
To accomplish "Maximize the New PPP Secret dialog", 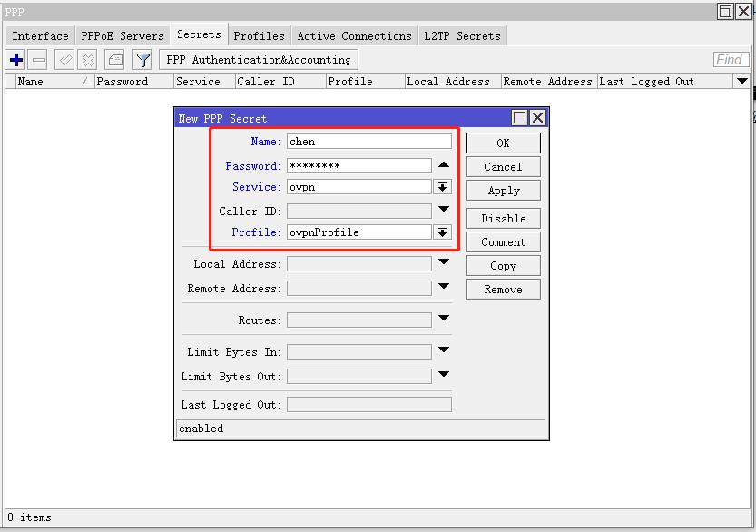I will point(519,118).
